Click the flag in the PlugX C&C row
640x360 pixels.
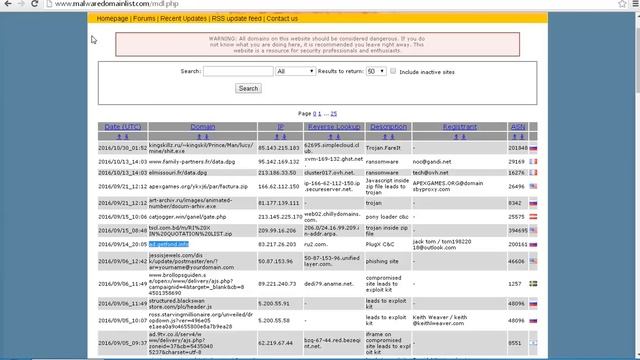[533, 244]
